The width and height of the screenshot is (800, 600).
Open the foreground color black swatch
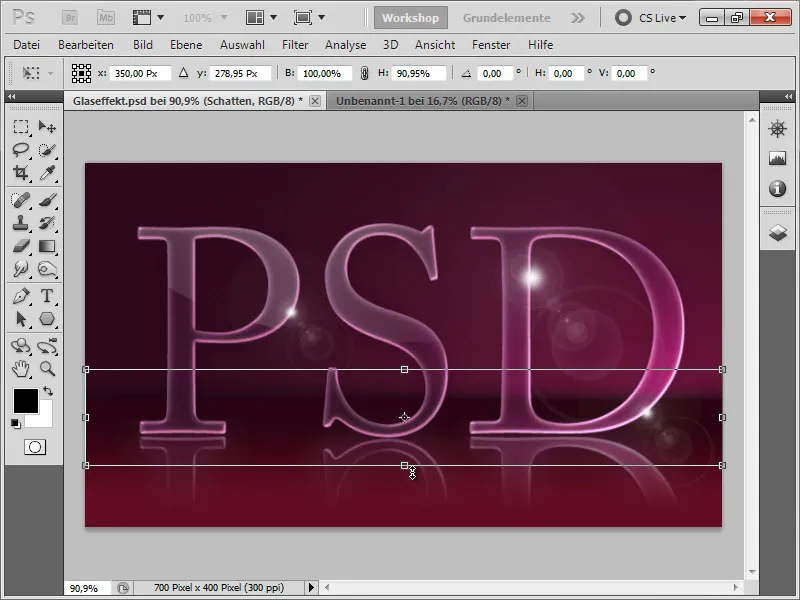click(x=26, y=401)
